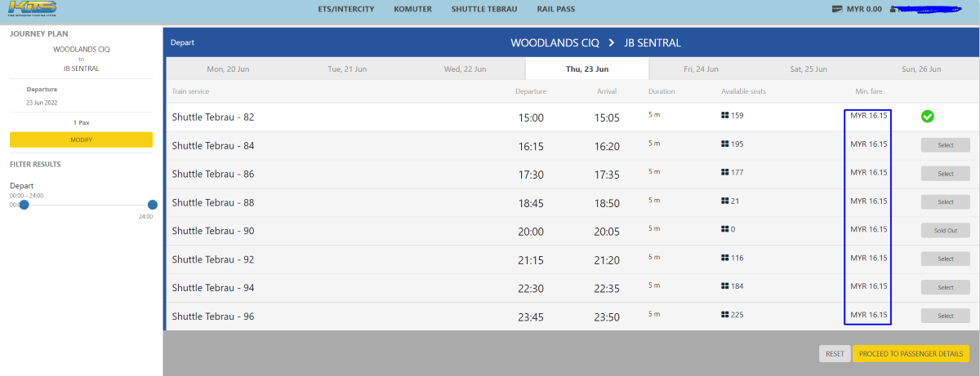Click the Shuttle Tebrau - 90 row name
This screenshot has width=980, height=376.
tap(213, 232)
